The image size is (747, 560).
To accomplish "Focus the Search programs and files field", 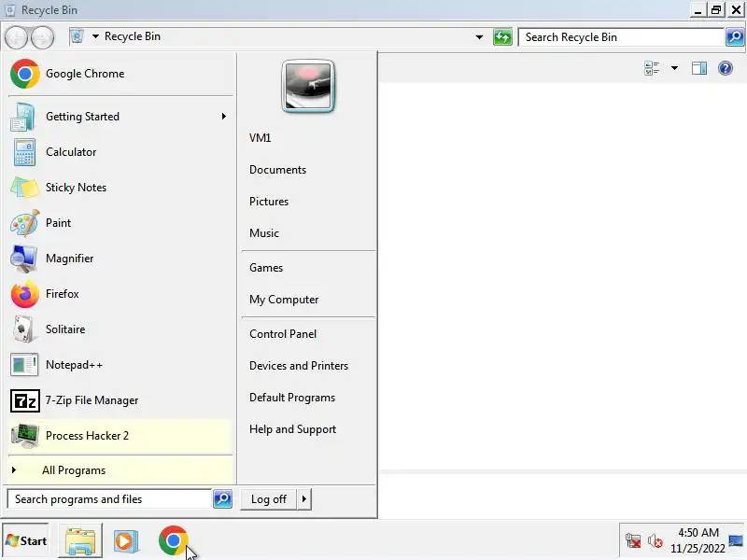I will pyautogui.click(x=109, y=499).
